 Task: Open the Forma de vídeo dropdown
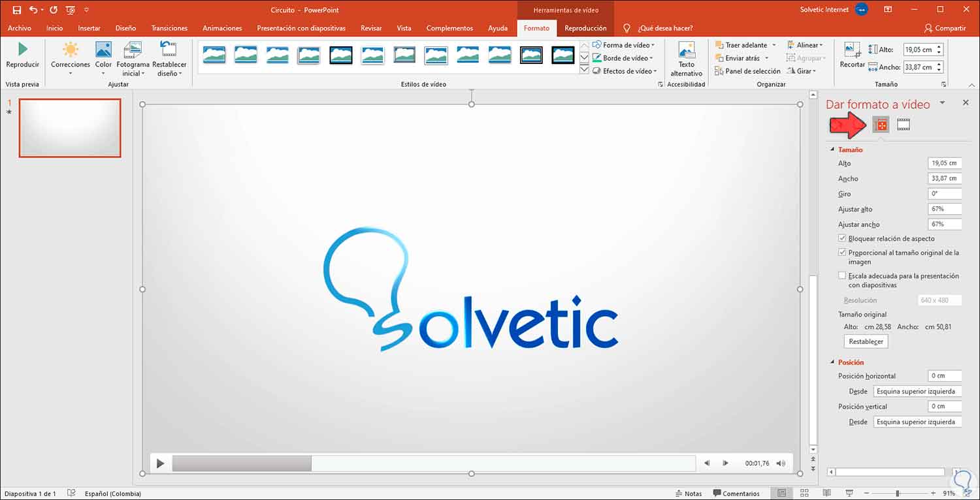pyautogui.click(x=625, y=45)
